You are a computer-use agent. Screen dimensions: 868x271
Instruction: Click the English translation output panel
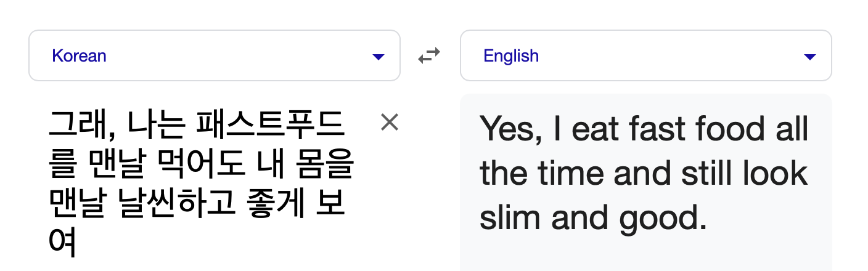(x=645, y=246)
